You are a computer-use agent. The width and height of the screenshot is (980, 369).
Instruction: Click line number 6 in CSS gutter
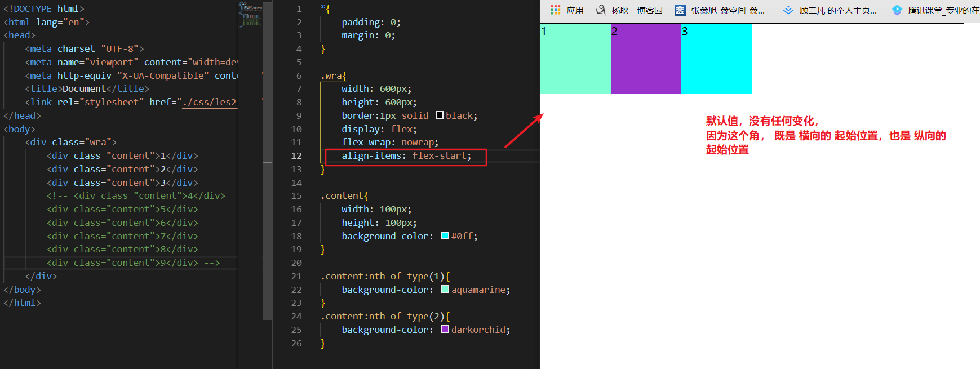tap(299, 75)
